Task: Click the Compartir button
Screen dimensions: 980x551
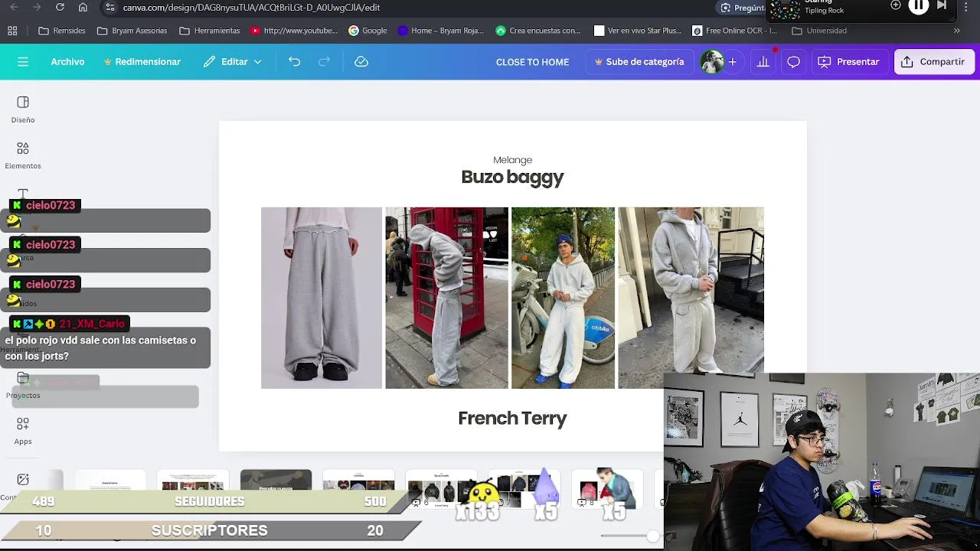Action: pos(933,62)
